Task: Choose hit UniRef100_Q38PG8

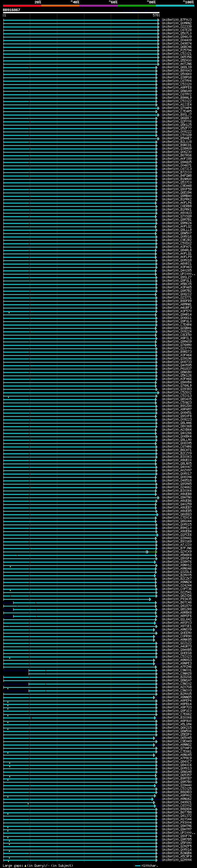Action: pyautogui.click(x=176, y=78)
